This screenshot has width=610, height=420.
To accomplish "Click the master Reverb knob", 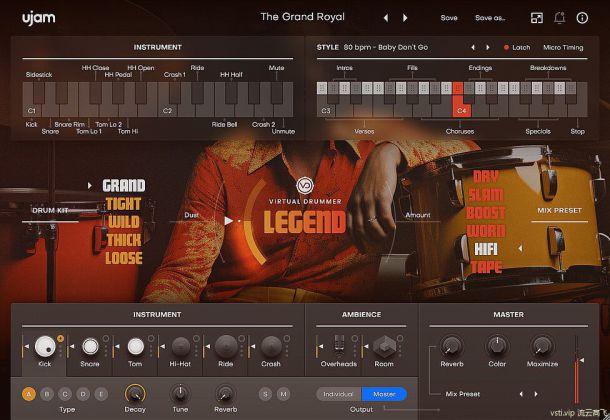I will [451, 346].
